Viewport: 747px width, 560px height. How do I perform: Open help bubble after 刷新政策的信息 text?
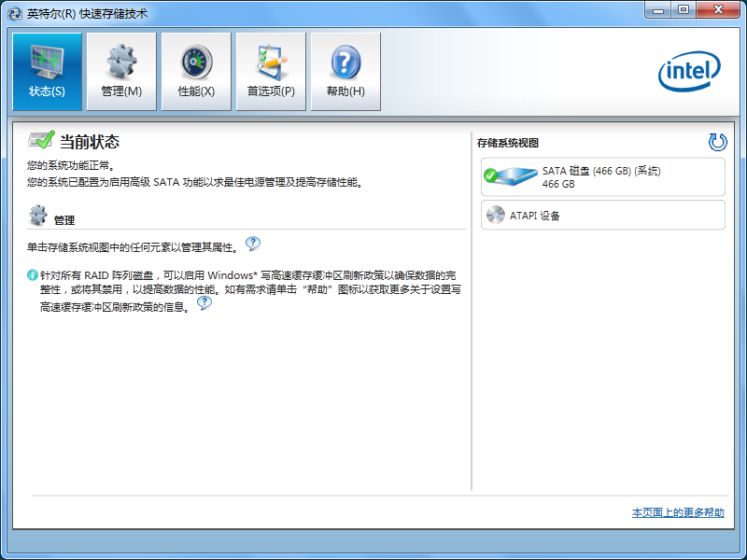(204, 302)
